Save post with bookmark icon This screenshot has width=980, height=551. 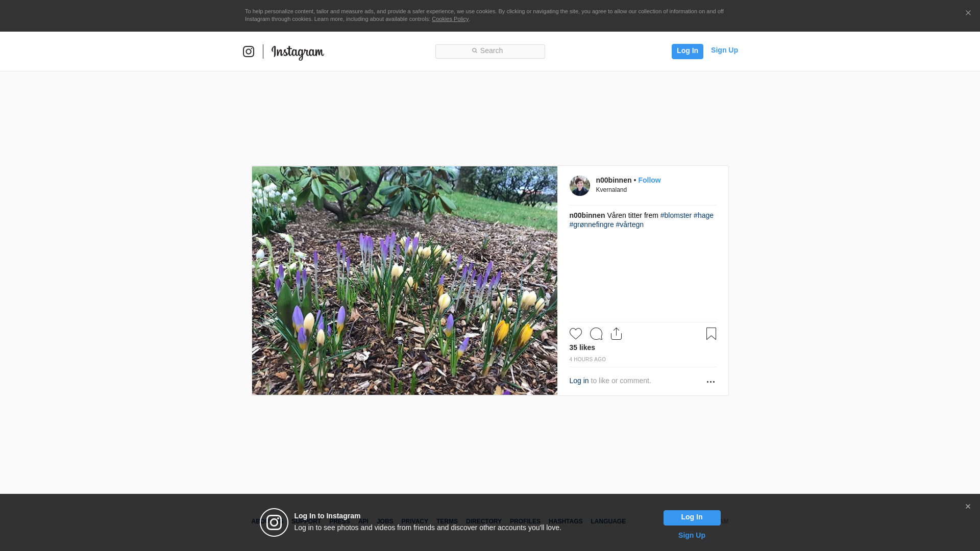711,334
